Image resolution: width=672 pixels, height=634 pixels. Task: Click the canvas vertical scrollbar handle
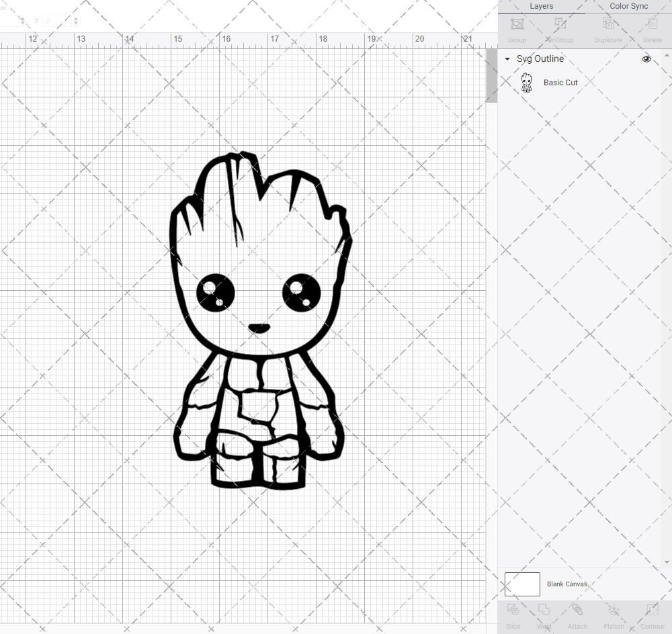click(x=492, y=79)
